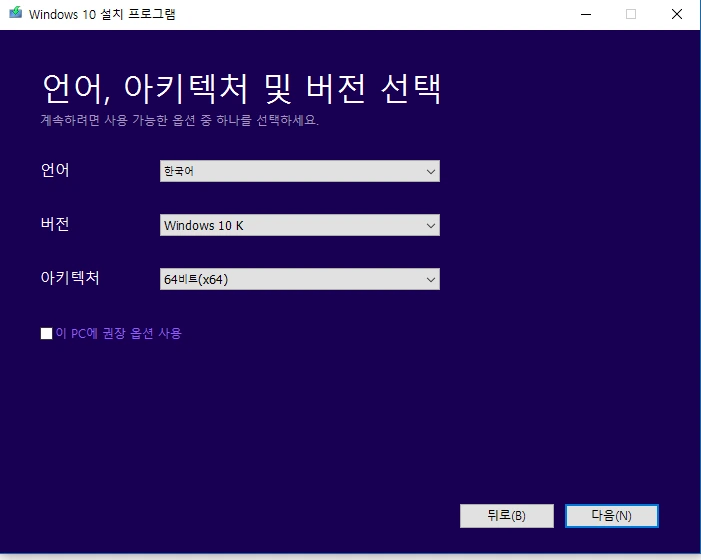Image resolution: width=701 pixels, height=560 pixels.
Task: Click the '이 PC에 권장 옵션 사용' label text
Action: [118, 333]
